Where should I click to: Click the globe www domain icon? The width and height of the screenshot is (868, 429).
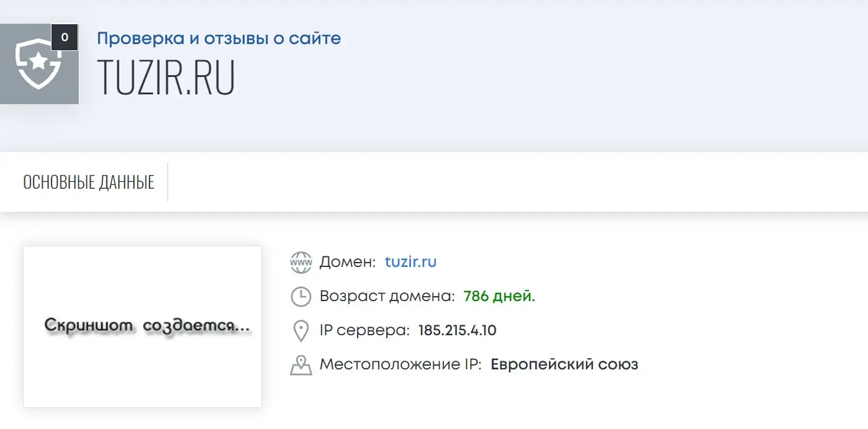coord(301,263)
